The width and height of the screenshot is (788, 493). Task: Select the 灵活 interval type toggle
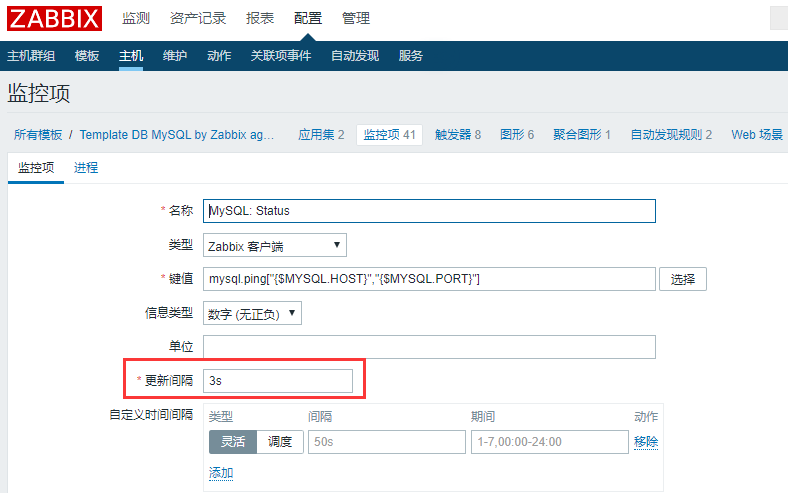(233, 442)
